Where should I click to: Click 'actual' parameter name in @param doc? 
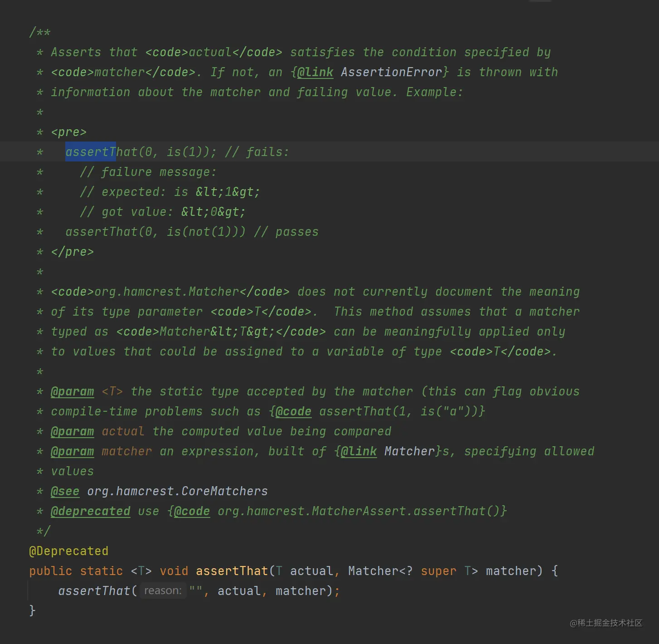pyautogui.click(x=123, y=432)
